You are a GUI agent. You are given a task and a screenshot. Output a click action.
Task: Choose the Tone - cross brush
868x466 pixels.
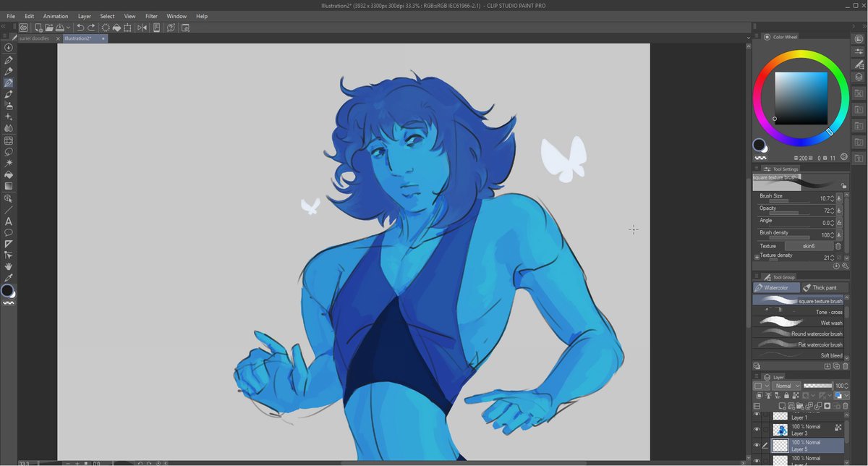[x=799, y=312]
